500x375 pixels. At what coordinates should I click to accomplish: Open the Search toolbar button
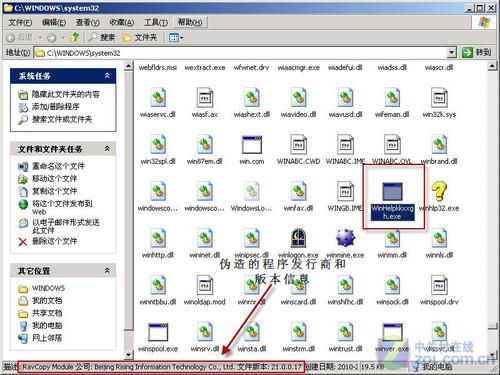click(101, 37)
